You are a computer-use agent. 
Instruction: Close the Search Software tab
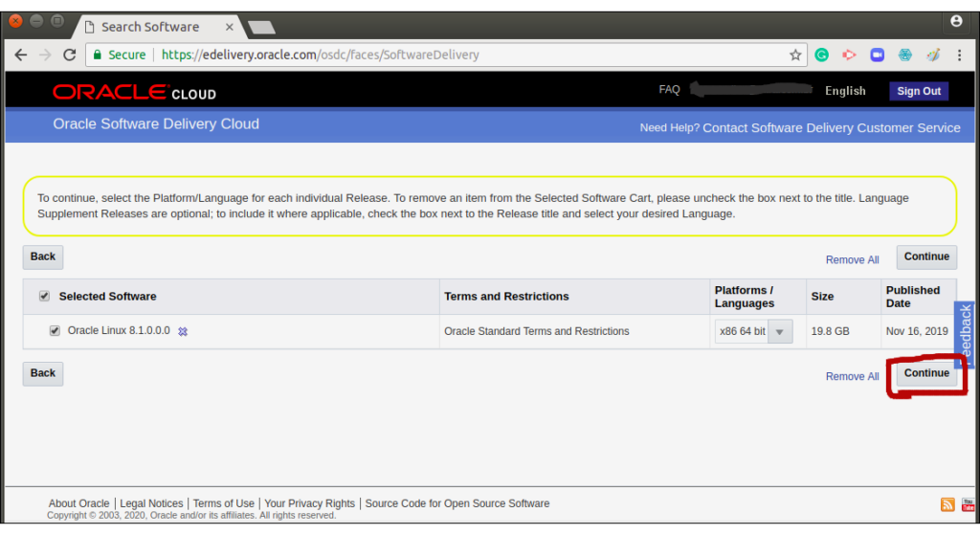pyautogui.click(x=230, y=27)
